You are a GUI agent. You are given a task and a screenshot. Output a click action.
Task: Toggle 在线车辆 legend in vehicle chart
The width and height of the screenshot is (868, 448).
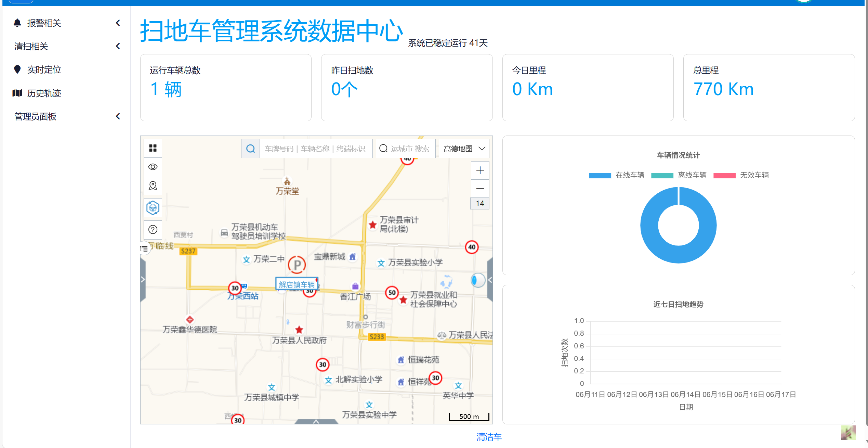[x=616, y=175]
